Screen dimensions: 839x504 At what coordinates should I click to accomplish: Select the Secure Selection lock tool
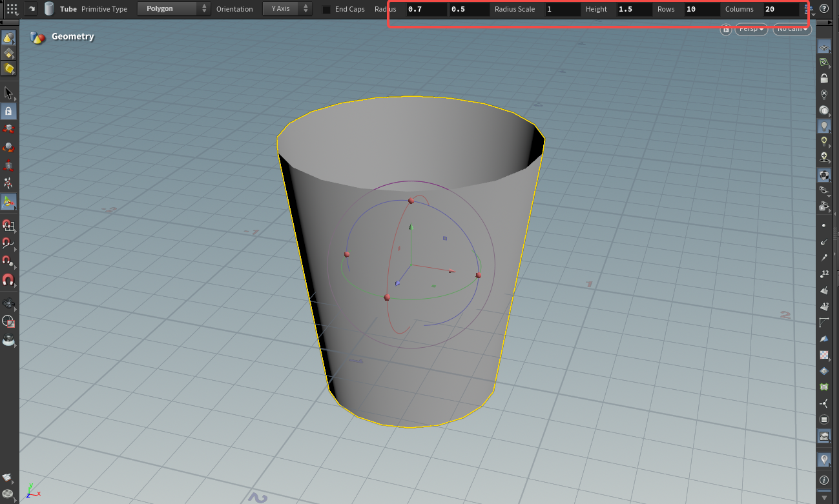pos(9,111)
